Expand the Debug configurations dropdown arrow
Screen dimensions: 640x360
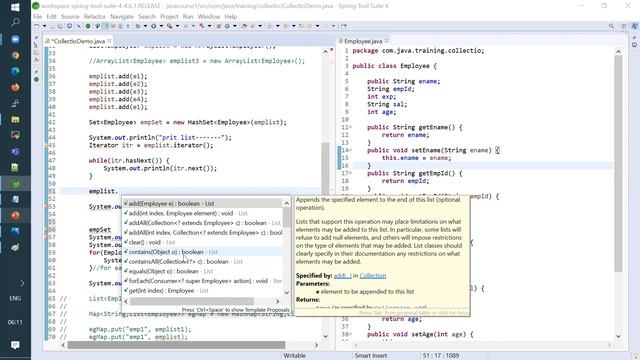coord(145,26)
